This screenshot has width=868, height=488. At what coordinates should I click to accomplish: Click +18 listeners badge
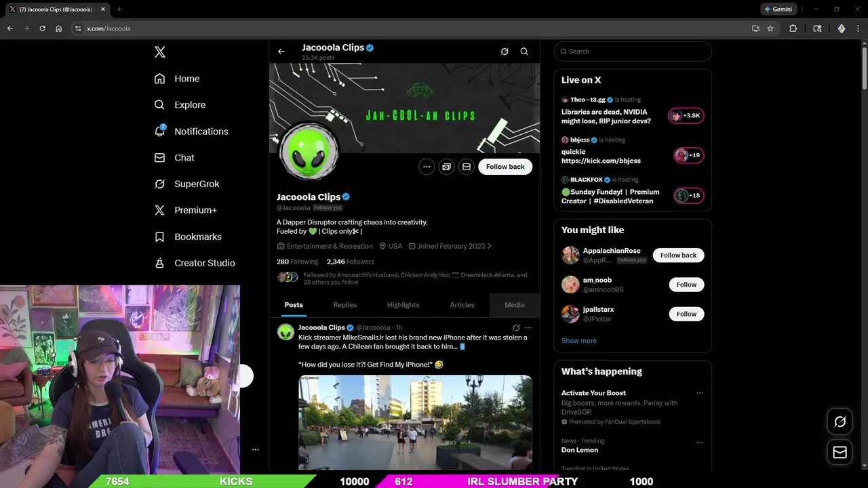coord(688,195)
